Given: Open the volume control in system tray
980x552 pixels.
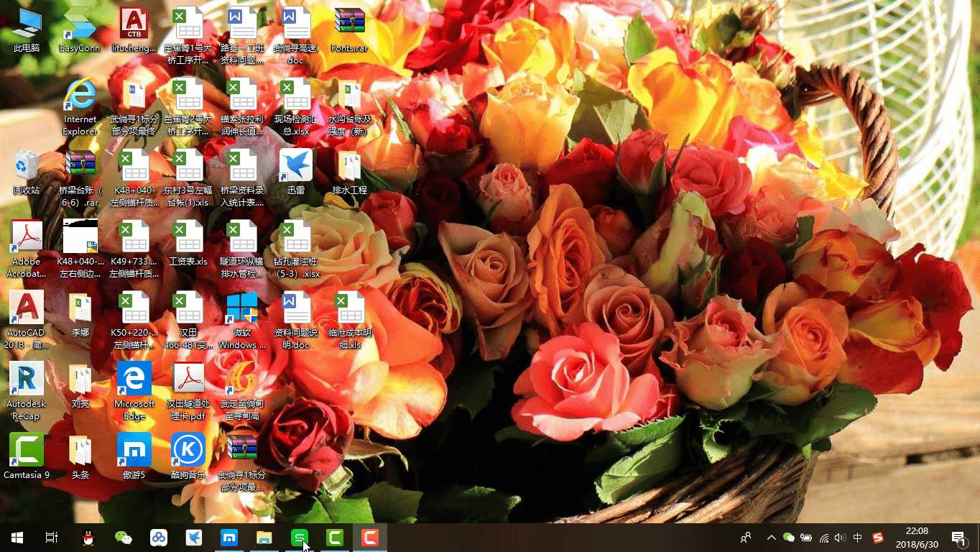Looking at the screenshot, I should pos(841,538).
